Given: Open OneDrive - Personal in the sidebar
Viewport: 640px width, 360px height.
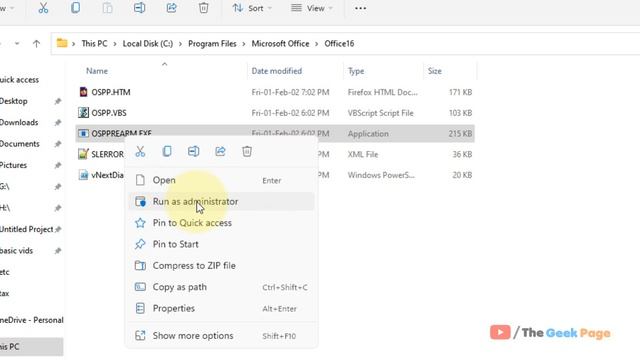Looking at the screenshot, I should click(32, 320).
